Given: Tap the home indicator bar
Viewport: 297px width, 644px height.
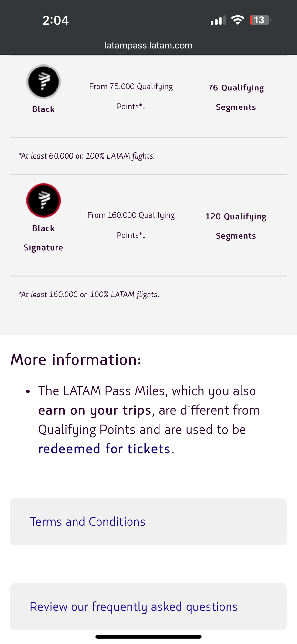Looking at the screenshot, I should click(x=148, y=637).
